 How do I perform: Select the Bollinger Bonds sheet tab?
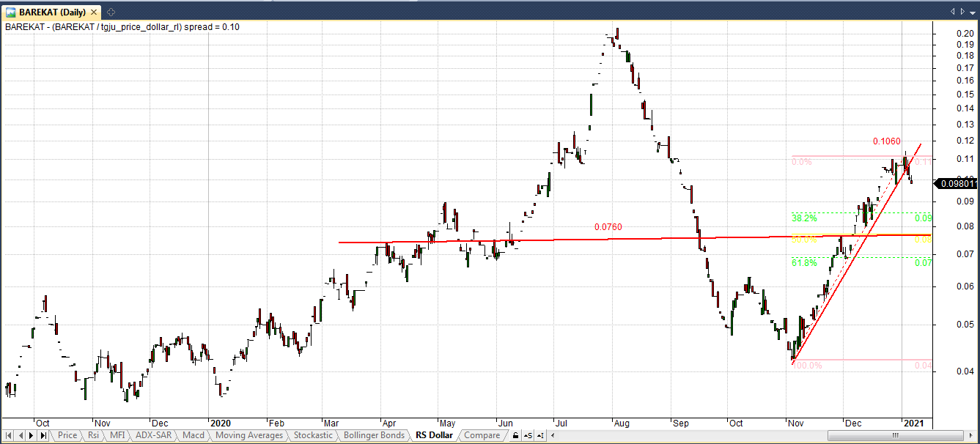tap(374, 435)
